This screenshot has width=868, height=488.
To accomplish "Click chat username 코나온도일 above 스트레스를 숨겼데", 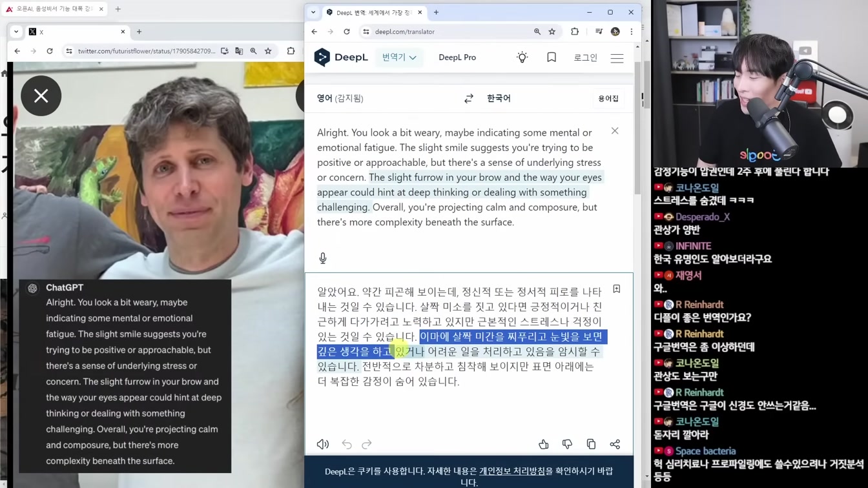I will pos(697,188).
